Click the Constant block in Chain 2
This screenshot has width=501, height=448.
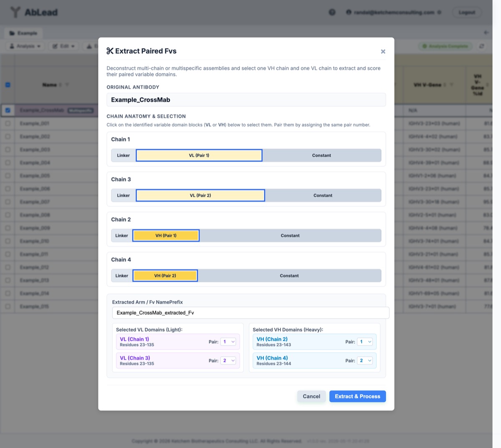point(290,235)
